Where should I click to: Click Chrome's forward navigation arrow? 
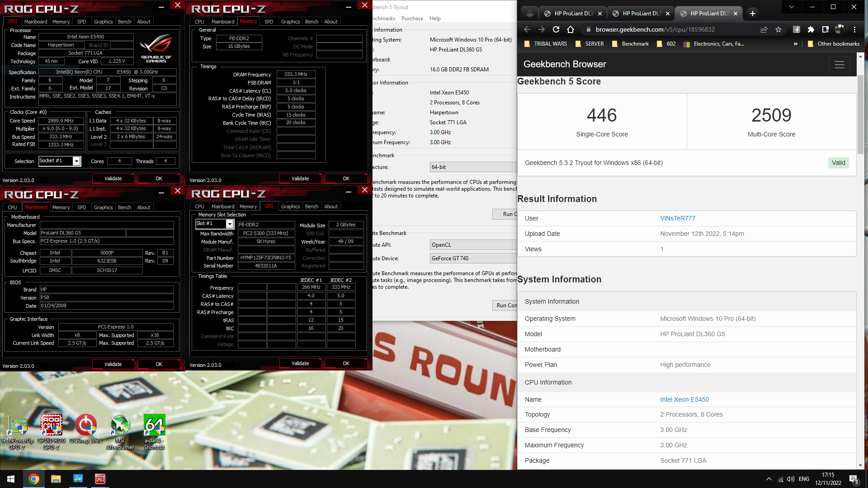(x=542, y=29)
